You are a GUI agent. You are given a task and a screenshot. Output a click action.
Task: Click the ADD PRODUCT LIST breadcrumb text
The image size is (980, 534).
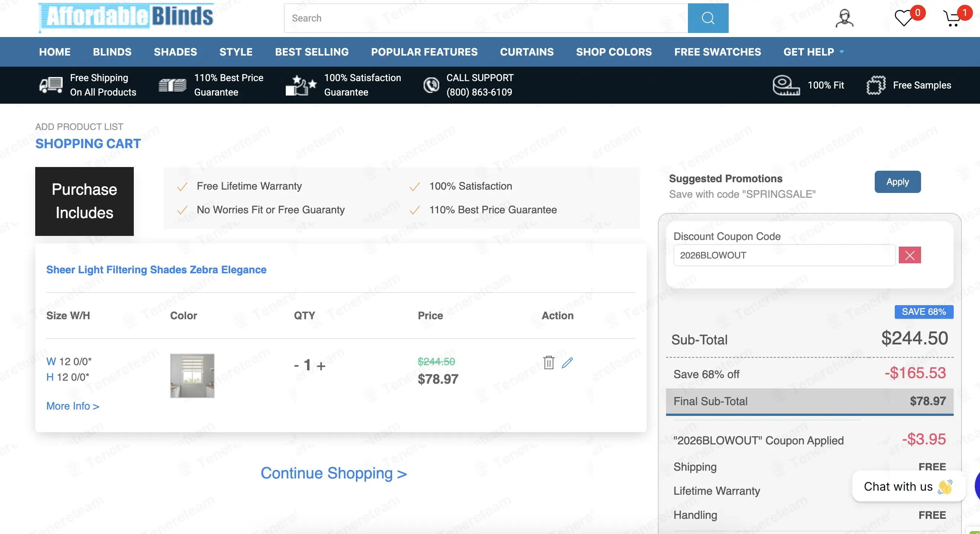pos(79,127)
